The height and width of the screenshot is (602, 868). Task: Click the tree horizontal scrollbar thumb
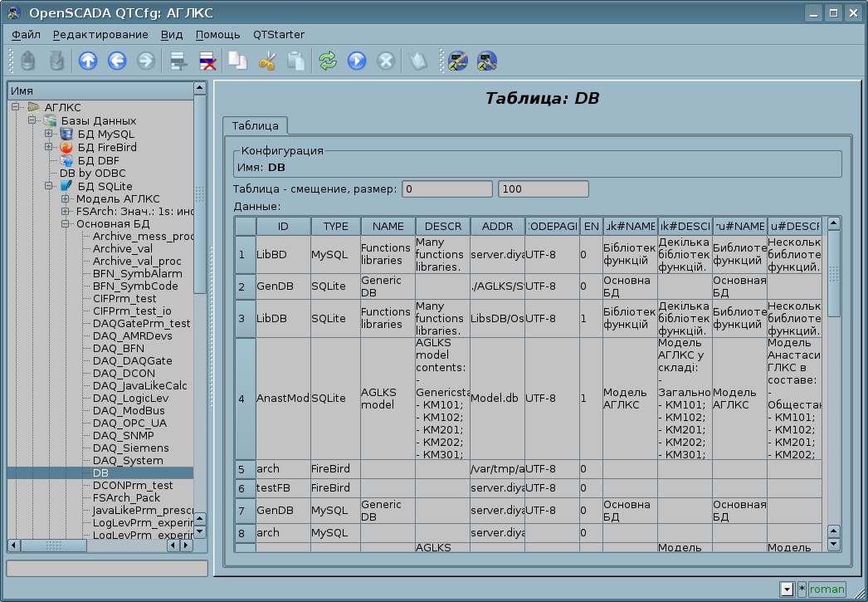[x=54, y=546]
